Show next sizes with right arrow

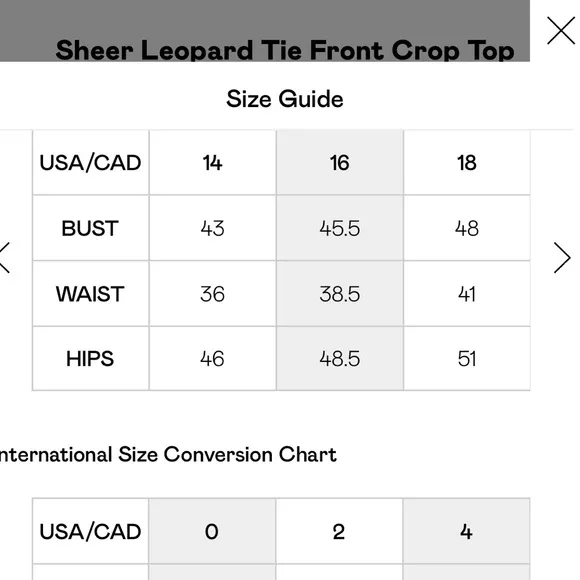coord(562,258)
